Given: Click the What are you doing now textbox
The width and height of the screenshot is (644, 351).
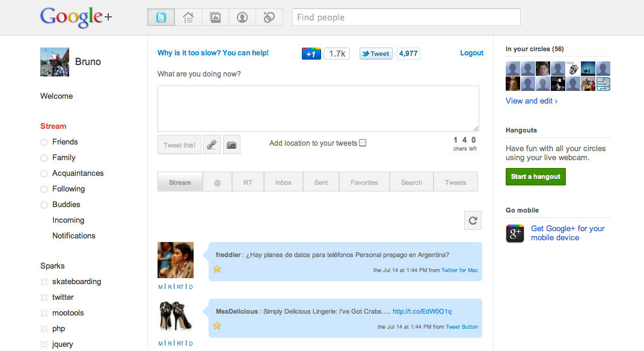Looking at the screenshot, I should 318,108.
